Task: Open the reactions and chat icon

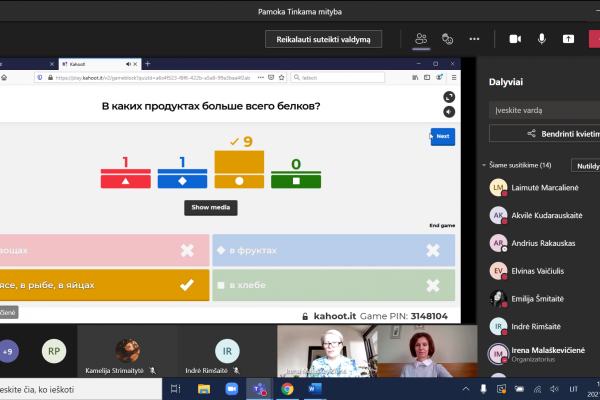Action: (x=447, y=39)
